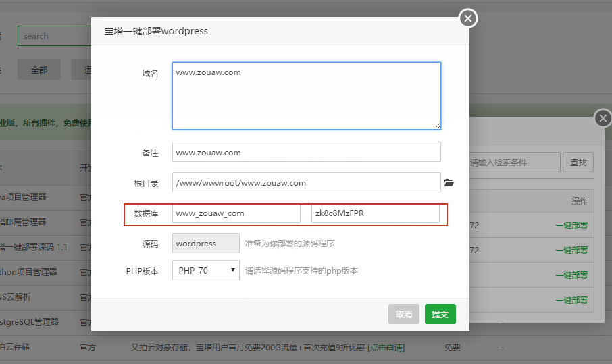Close the background deployment list panel
Viewport: 612px width, 364px height.
pos(603,119)
